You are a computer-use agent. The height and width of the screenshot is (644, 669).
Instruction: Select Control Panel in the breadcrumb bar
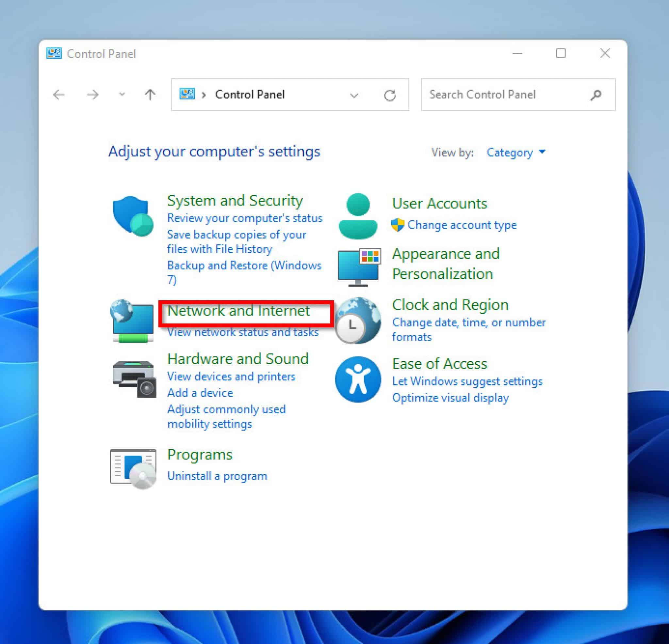[x=250, y=94]
